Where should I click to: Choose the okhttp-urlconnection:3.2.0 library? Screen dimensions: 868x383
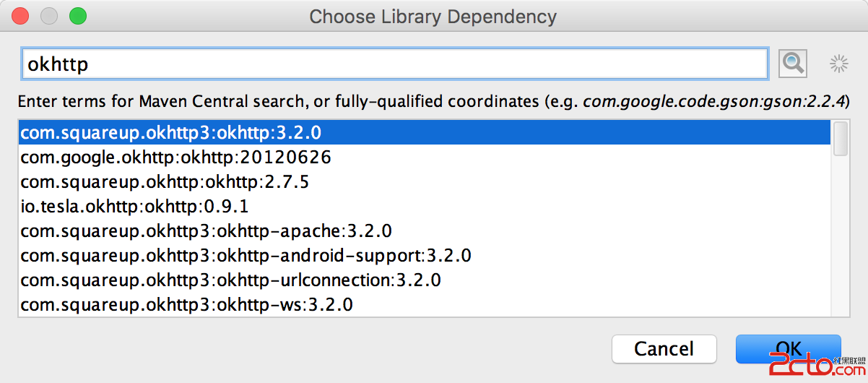pos(230,280)
